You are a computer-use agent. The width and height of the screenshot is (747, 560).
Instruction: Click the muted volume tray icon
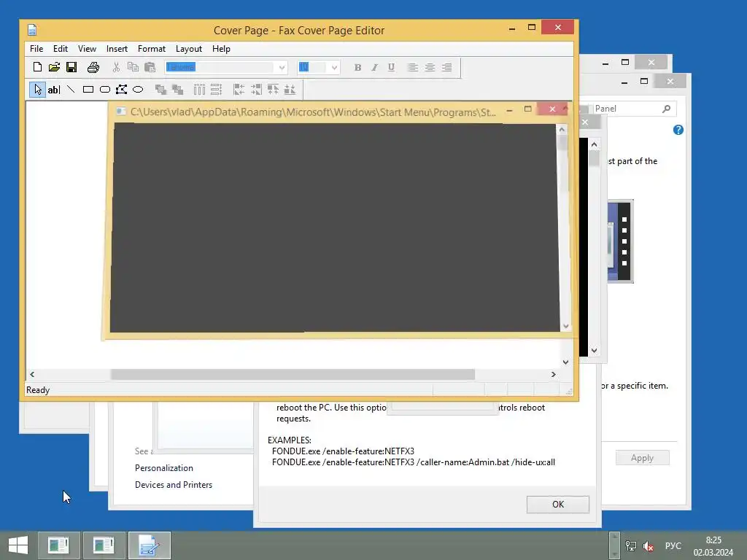pyautogui.click(x=648, y=545)
